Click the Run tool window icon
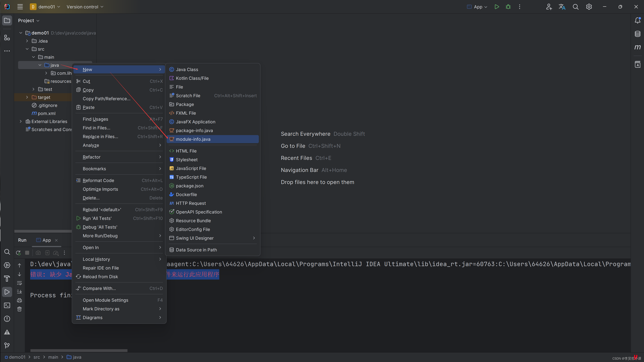This screenshot has width=644, height=362. (x=7, y=292)
